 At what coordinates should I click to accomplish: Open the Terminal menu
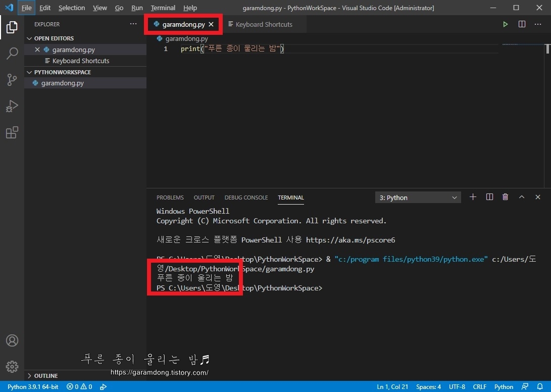tap(163, 8)
